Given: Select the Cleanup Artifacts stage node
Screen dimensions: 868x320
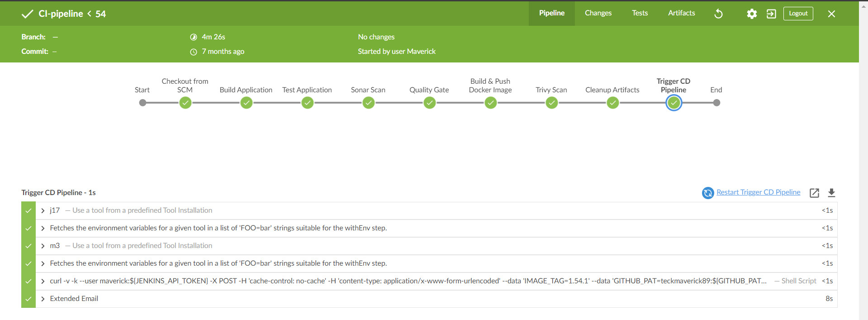Looking at the screenshot, I should (x=613, y=103).
